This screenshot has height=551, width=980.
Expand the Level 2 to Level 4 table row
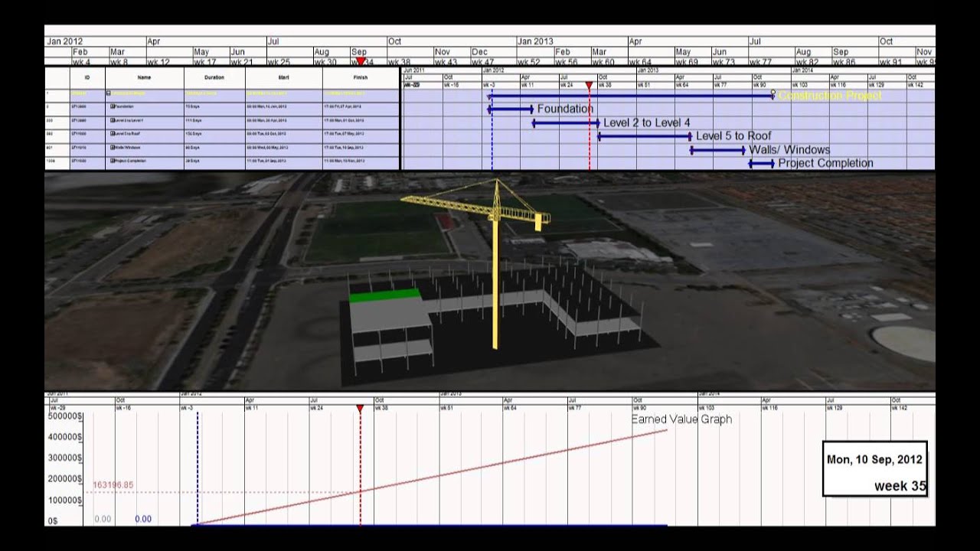click(x=113, y=121)
